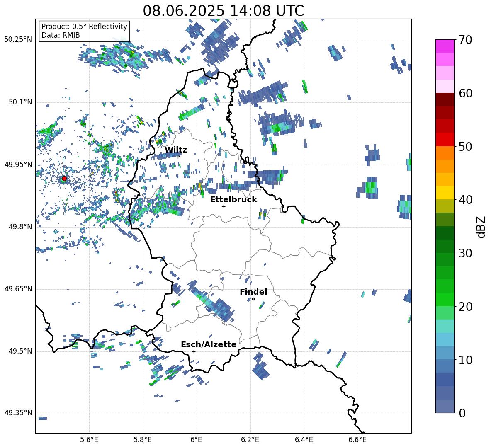Click the Ettelbruck city label

(233, 200)
